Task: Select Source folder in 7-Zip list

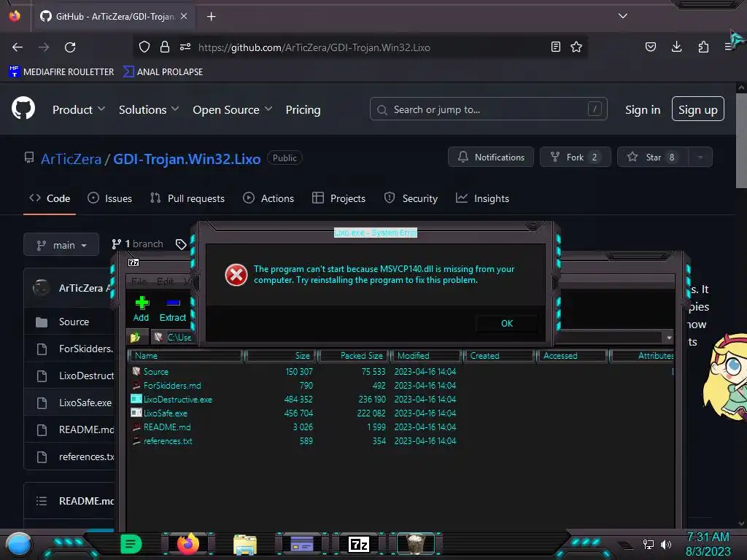Action: (x=156, y=371)
